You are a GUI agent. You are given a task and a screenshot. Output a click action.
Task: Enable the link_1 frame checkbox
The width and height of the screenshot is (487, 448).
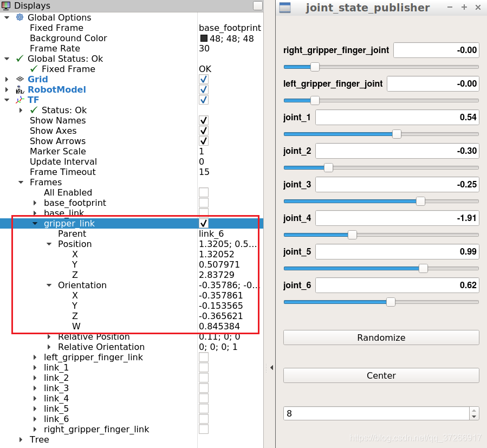(x=204, y=367)
